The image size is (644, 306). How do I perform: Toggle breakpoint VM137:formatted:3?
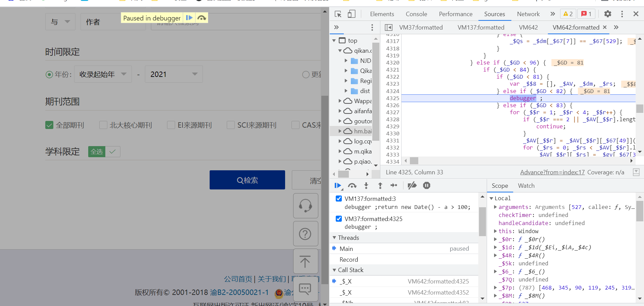click(339, 199)
